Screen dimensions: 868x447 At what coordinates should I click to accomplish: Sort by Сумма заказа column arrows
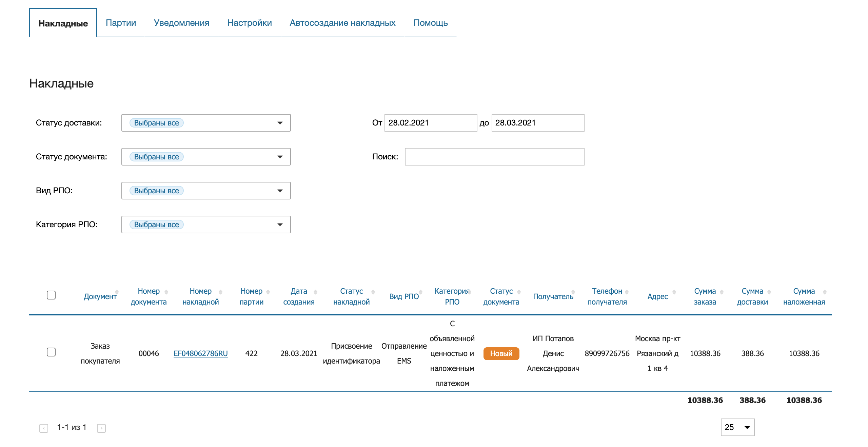point(722,292)
